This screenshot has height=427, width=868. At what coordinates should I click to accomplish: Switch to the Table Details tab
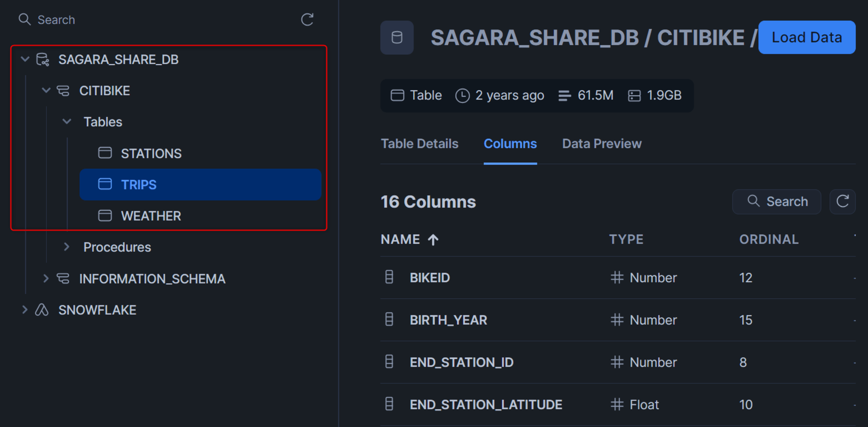(419, 144)
